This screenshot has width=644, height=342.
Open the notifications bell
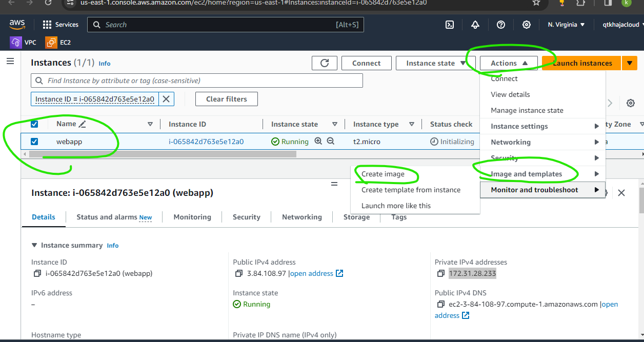click(475, 25)
